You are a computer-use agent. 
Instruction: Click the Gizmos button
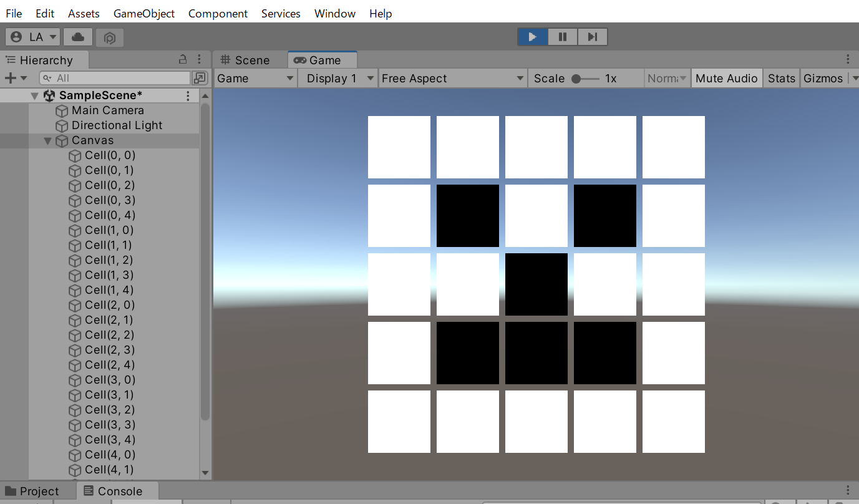823,78
